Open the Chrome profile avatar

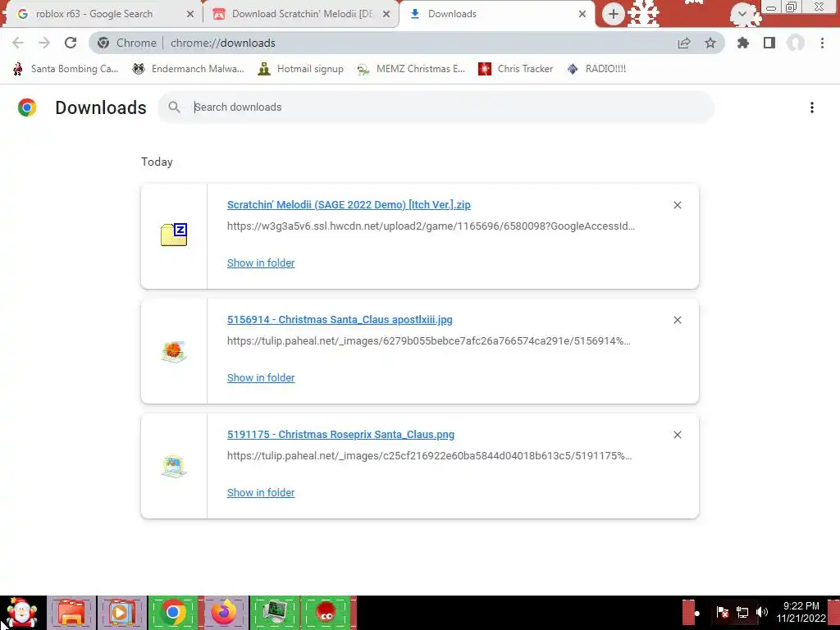(x=796, y=43)
